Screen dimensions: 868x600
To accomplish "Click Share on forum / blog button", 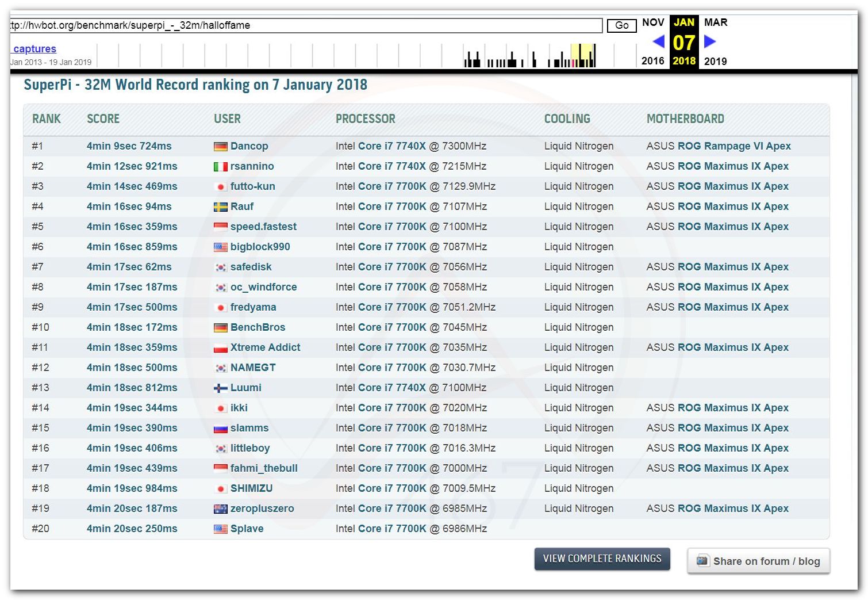I will pyautogui.click(x=758, y=561).
